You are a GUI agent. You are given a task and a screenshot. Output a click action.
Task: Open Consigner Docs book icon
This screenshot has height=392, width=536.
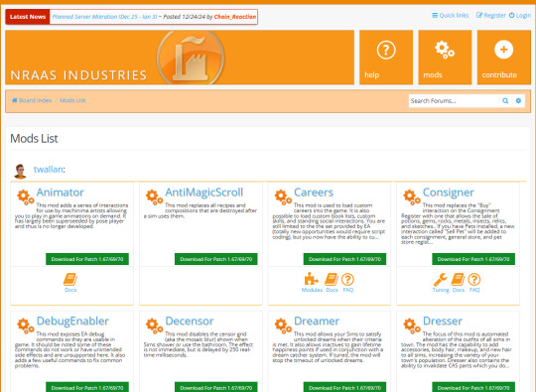click(x=458, y=280)
